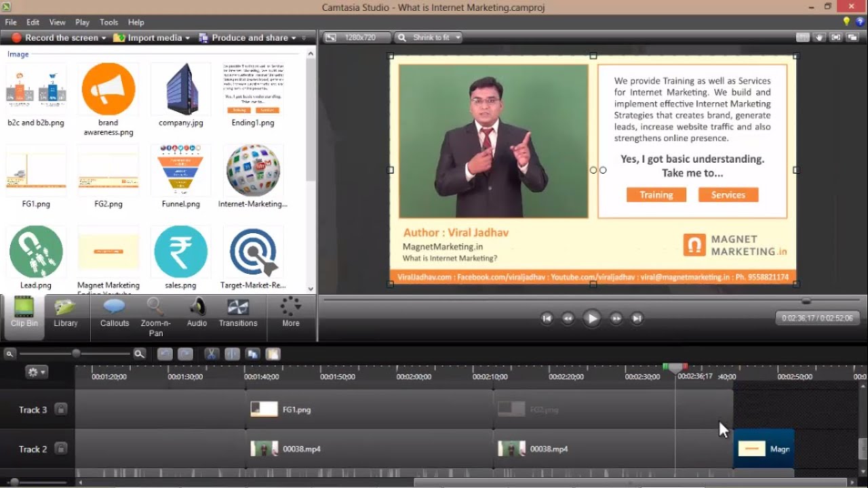Open the Transitions tool
Screen dimensions: 868x488
pyautogui.click(x=238, y=313)
